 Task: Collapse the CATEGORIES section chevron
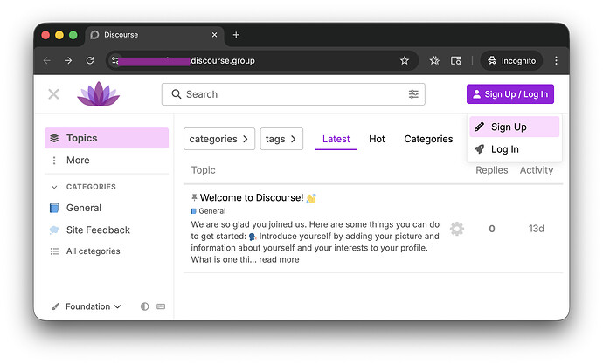coord(54,187)
